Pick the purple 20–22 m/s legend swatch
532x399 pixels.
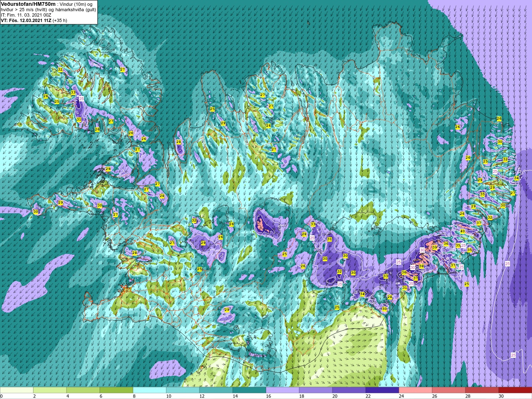(x=349, y=390)
